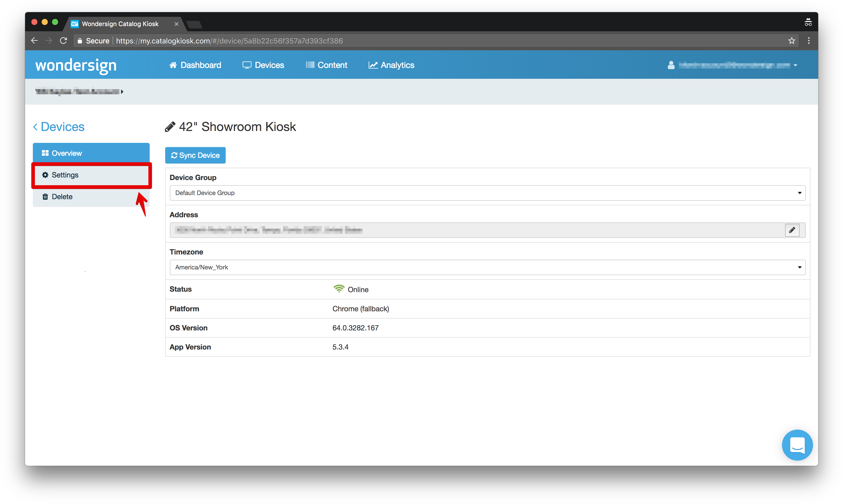Viewport: 843px width, 504px height.
Task: Expand the Timezone dropdown
Action: (x=487, y=267)
